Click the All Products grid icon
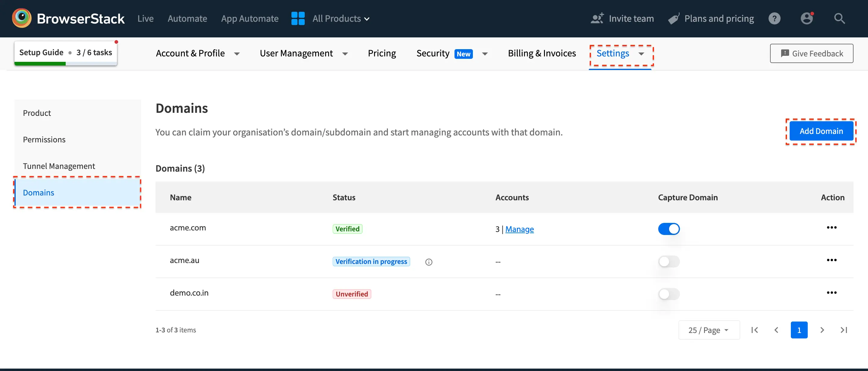The image size is (868, 371). (298, 18)
